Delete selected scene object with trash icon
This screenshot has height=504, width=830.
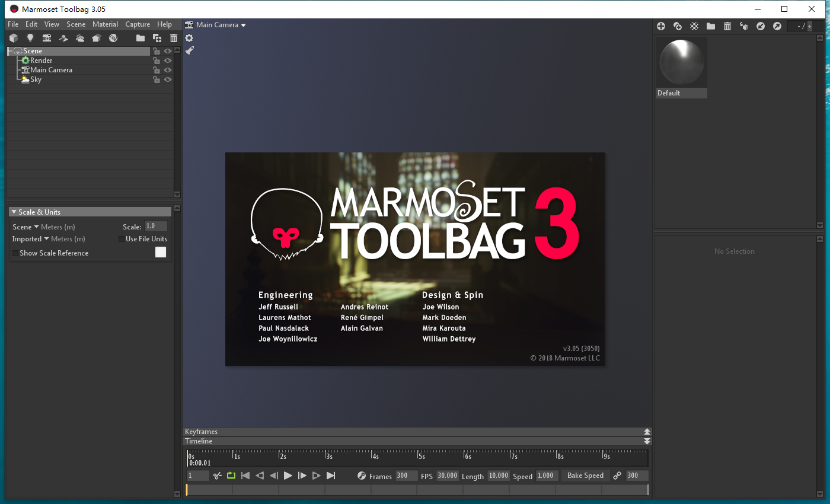(174, 38)
